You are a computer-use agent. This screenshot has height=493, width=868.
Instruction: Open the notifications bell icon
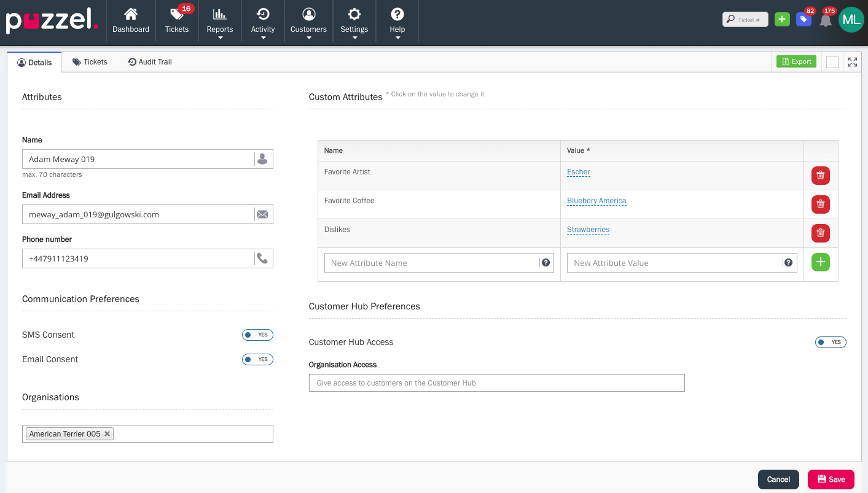[x=826, y=20]
